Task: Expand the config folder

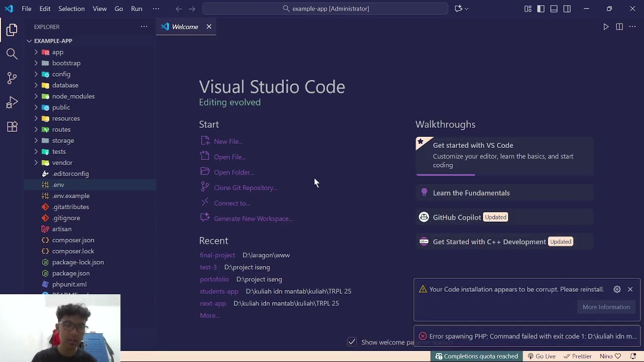Action: (36, 74)
